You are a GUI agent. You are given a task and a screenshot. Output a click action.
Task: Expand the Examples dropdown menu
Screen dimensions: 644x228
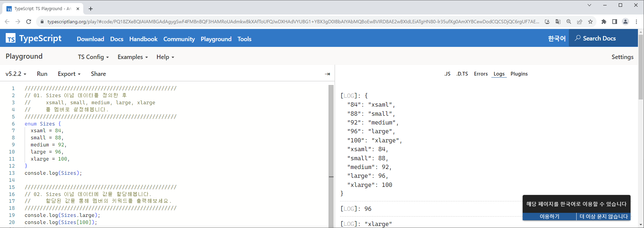tap(133, 57)
